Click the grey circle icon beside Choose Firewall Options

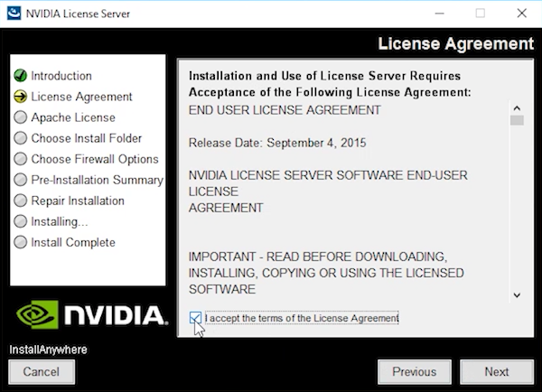click(21, 159)
